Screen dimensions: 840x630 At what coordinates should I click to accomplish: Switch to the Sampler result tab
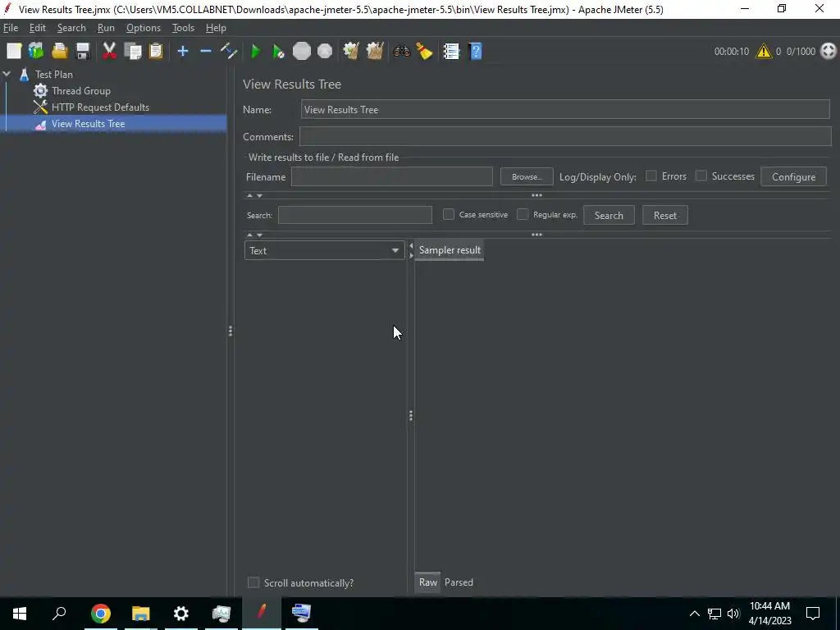click(450, 250)
